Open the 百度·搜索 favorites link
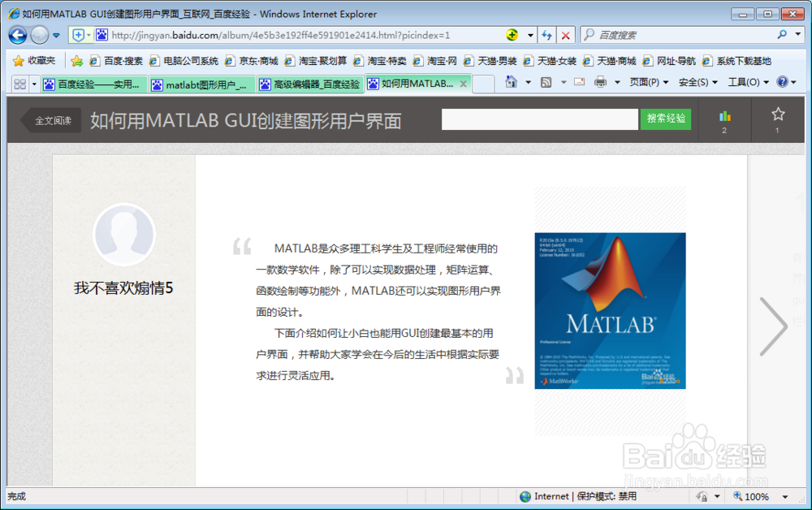812x510 pixels. 116,61
